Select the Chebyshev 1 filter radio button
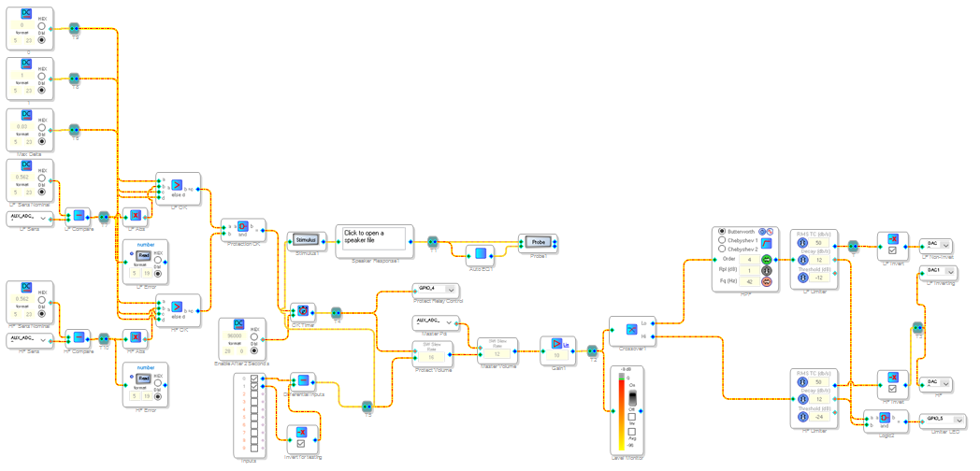 pyautogui.click(x=723, y=240)
